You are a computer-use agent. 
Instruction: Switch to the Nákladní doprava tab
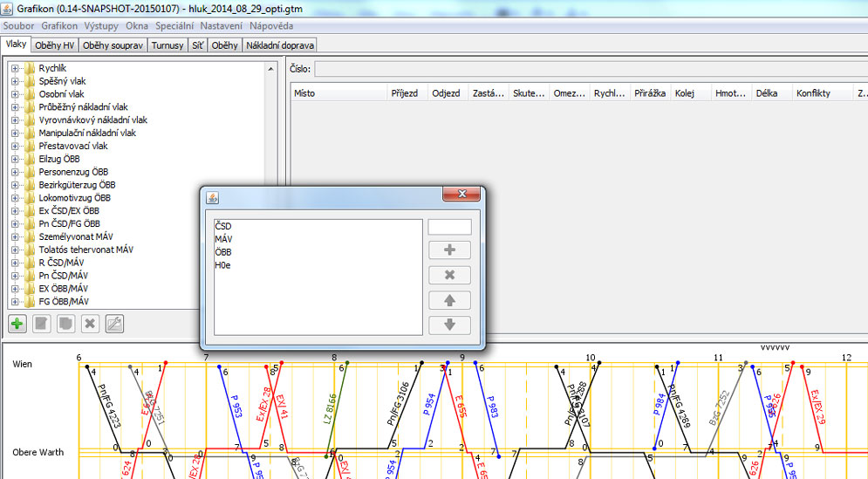tap(280, 45)
